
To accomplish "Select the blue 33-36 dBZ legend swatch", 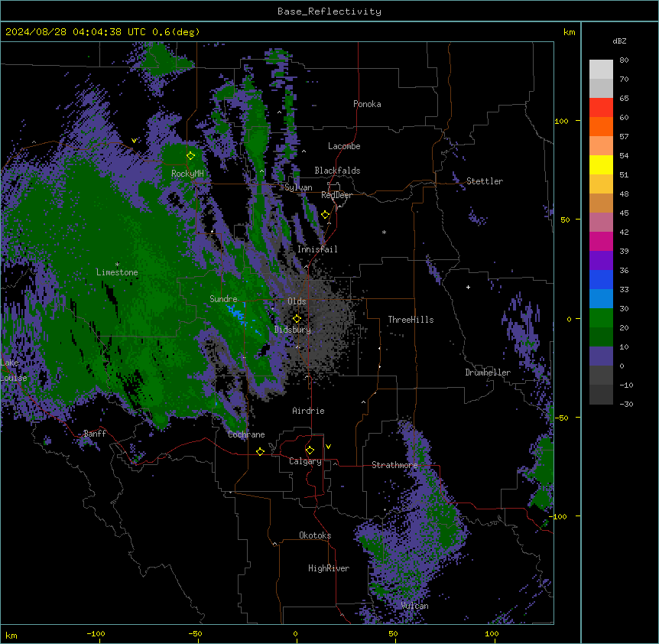I will [601, 279].
